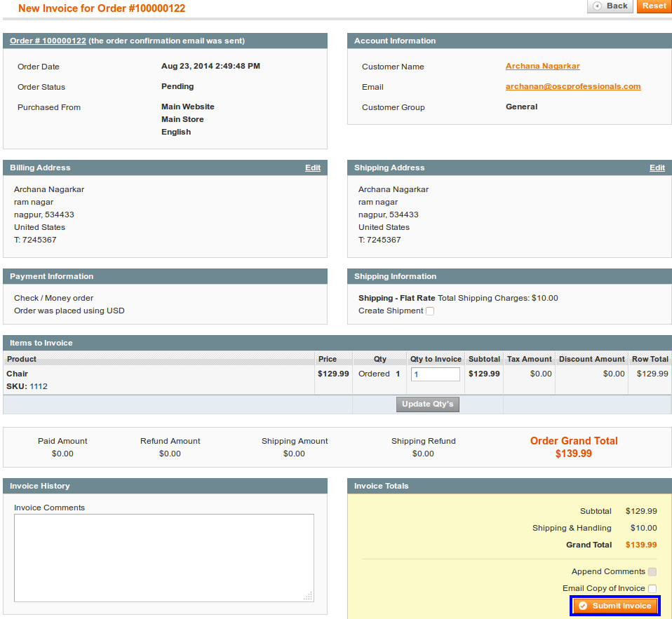Viewport: 672px width, 619px height.
Task: Click the Invoice Totals panel header
Action: pos(381,487)
